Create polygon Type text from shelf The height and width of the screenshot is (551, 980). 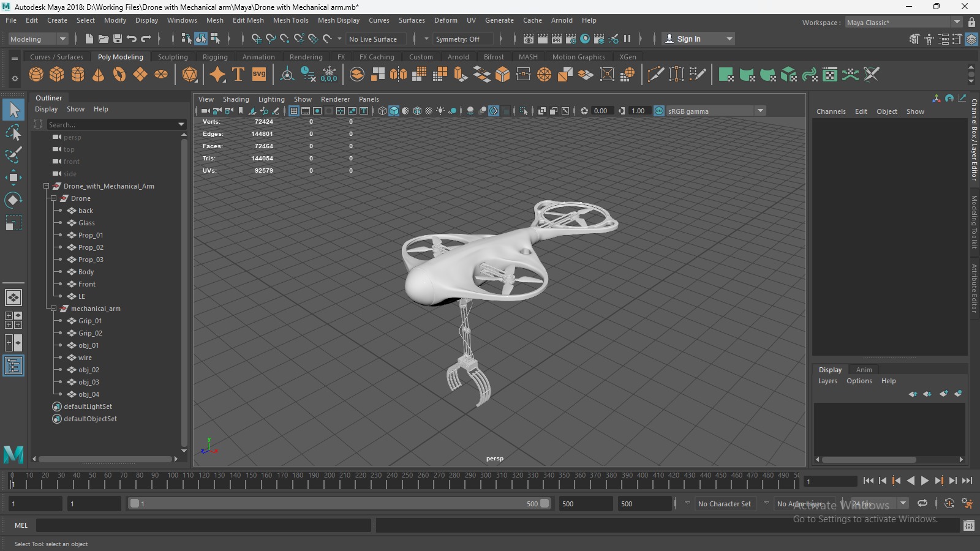(x=238, y=75)
